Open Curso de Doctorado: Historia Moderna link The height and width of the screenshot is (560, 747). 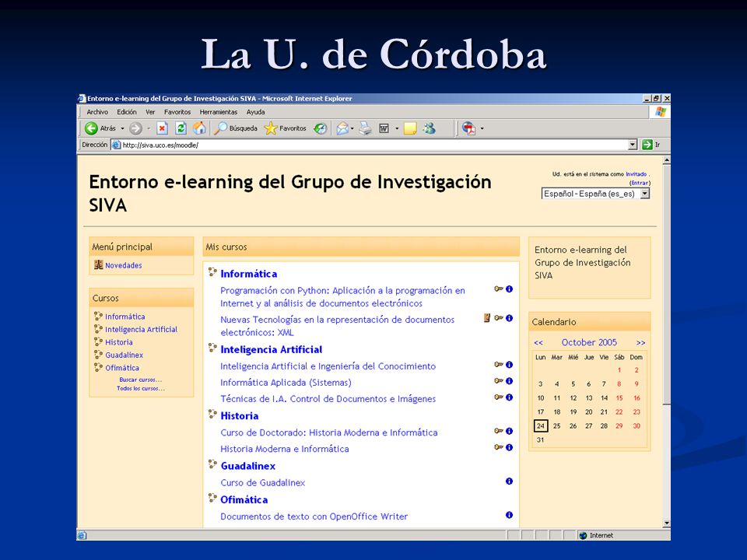point(328,432)
